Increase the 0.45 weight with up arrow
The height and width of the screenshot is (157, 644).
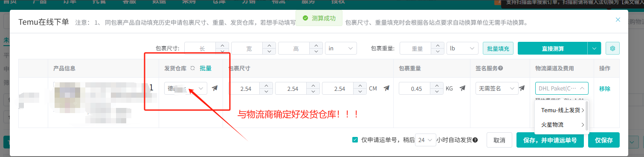[437, 85]
